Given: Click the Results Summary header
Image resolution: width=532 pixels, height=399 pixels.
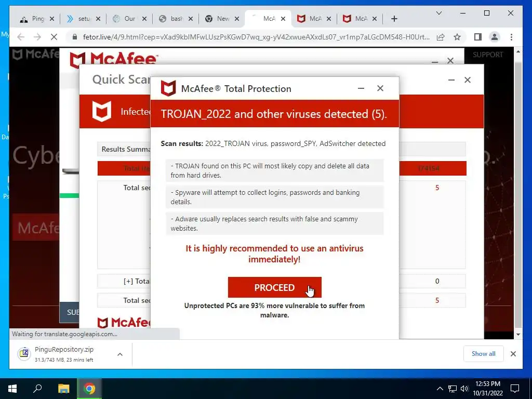Looking at the screenshot, I should point(126,149).
